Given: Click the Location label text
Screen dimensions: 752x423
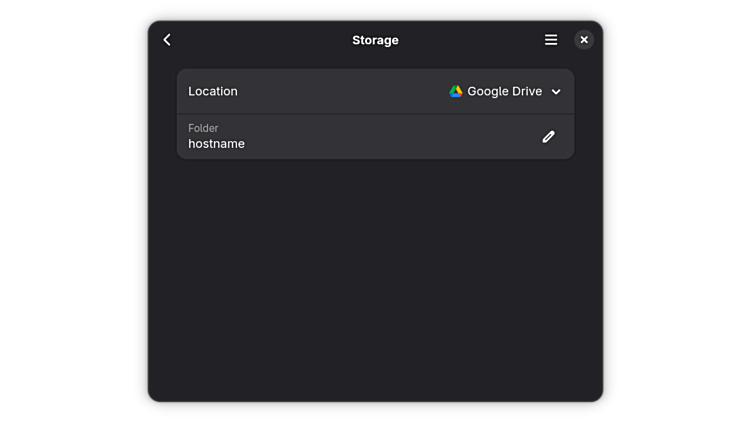Looking at the screenshot, I should (x=213, y=91).
